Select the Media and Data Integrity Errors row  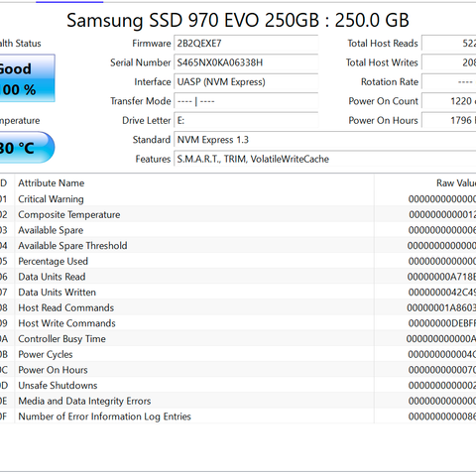[238, 401]
